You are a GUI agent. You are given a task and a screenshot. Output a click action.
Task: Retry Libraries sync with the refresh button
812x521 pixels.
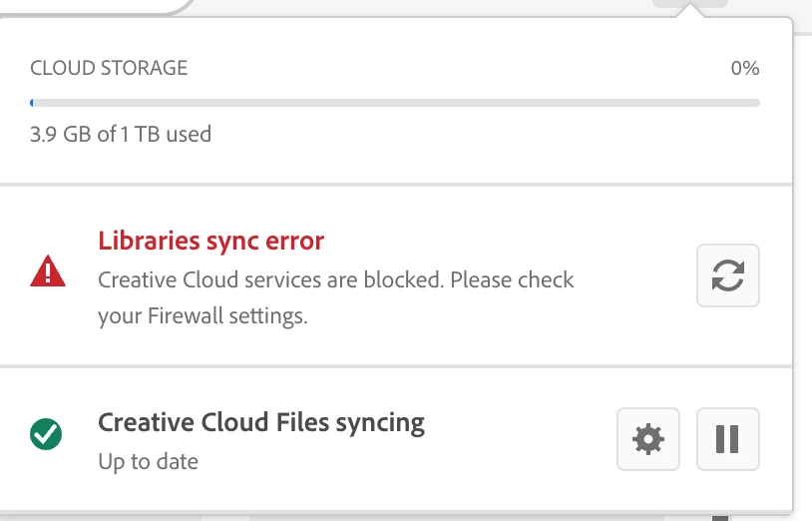tap(727, 275)
